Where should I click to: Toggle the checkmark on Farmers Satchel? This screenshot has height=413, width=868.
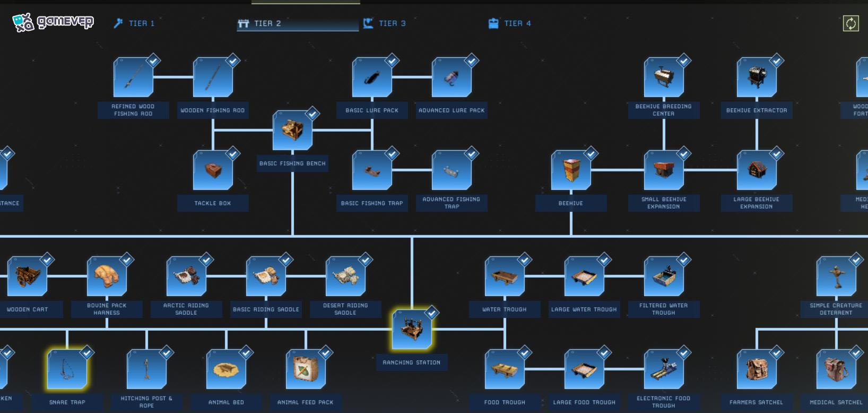coord(776,353)
